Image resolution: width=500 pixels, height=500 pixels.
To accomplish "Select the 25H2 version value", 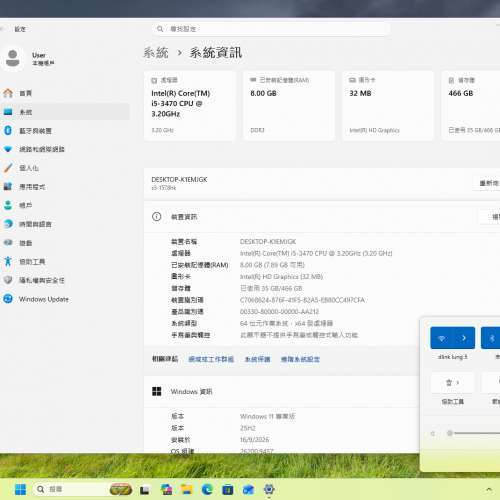I will tap(248, 428).
